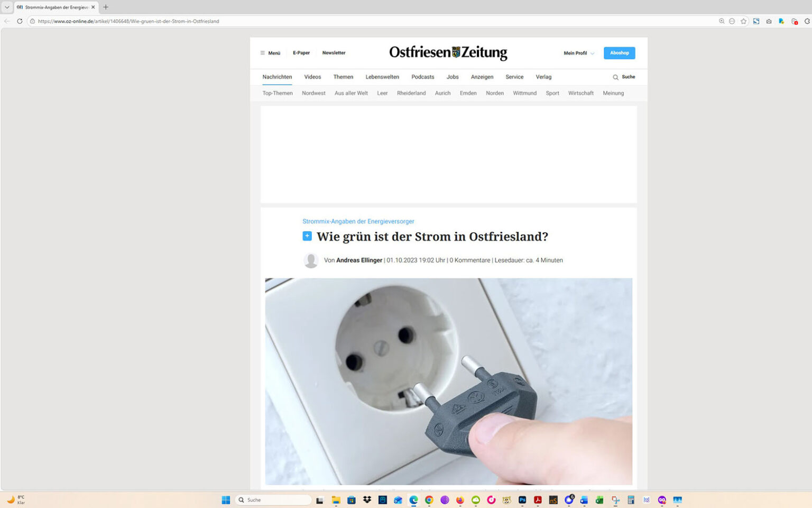This screenshot has height=508, width=812.
Task: Open the Snagit browser extension
Action: (756, 21)
